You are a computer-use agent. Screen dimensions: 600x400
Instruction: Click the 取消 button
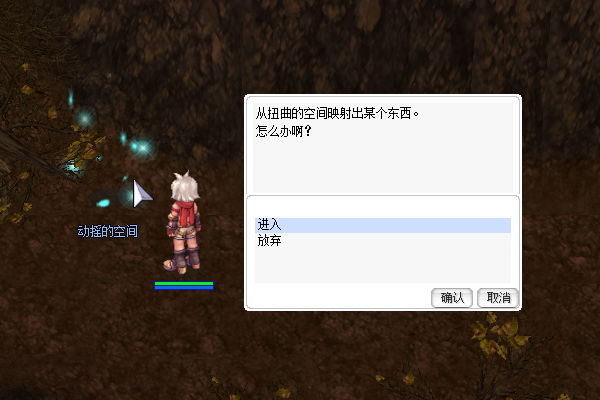(498, 298)
